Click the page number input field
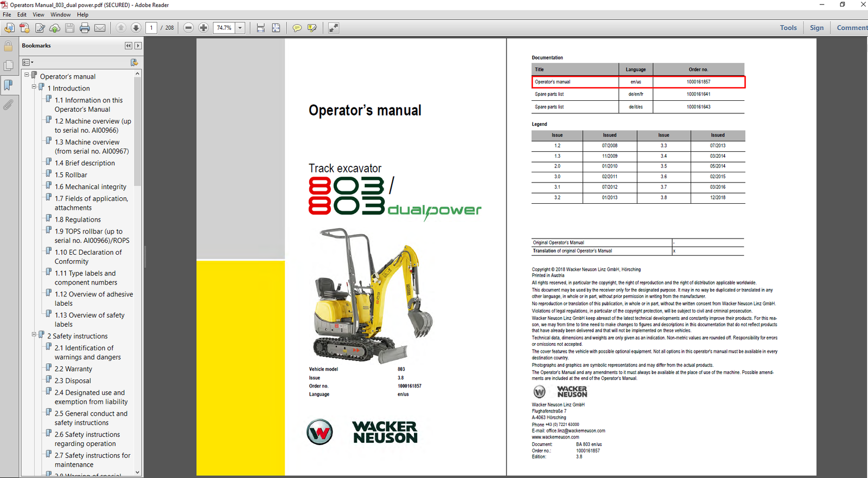This screenshot has height=478, width=868. point(151,28)
